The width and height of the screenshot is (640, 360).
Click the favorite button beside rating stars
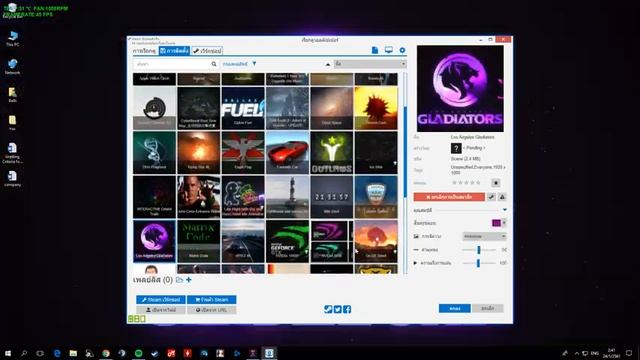[496, 183]
